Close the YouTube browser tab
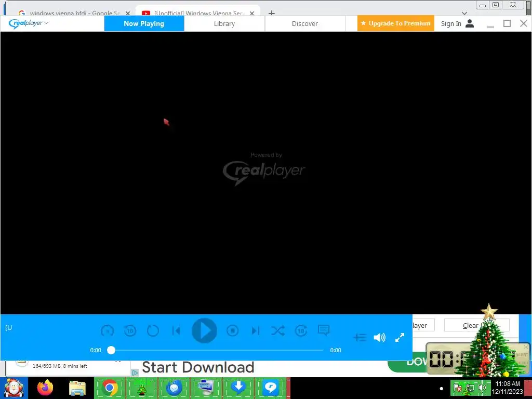The width and height of the screenshot is (532, 399). tap(252, 13)
